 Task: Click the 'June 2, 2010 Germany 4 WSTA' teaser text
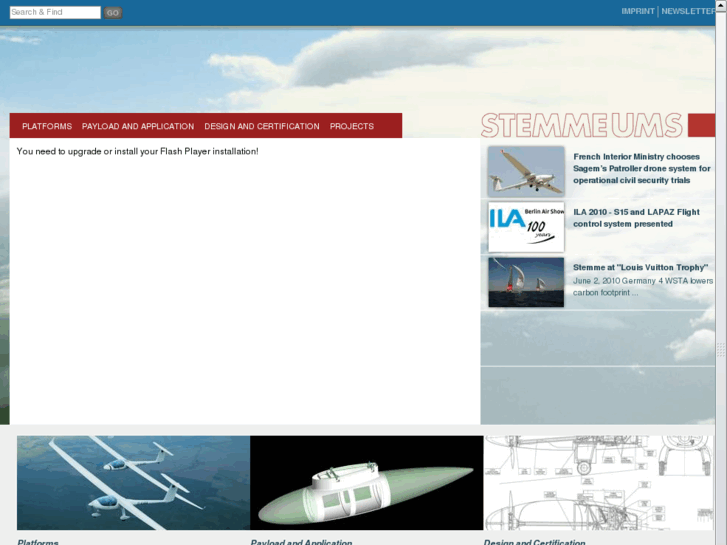(643, 287)
